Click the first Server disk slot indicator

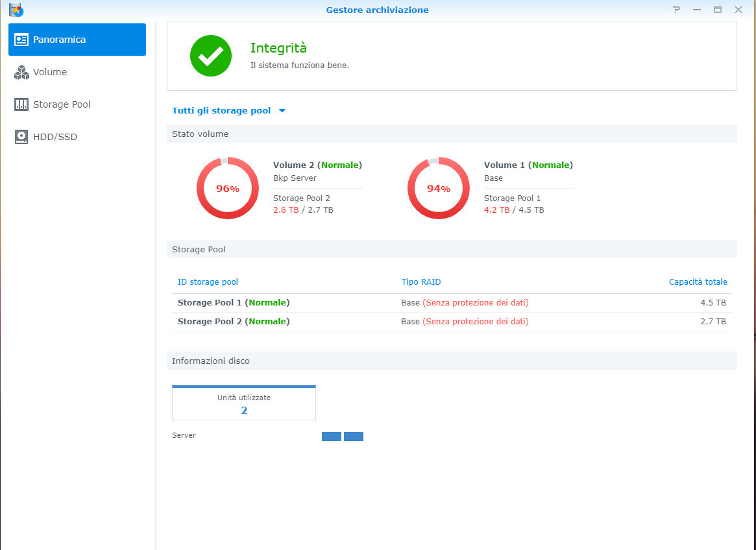(x=331, y=436)
